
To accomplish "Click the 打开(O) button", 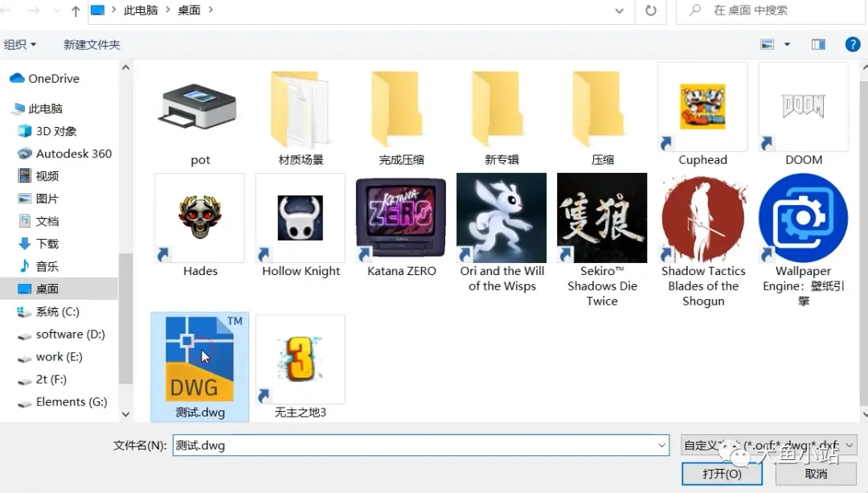I will [x=722, y=475].
